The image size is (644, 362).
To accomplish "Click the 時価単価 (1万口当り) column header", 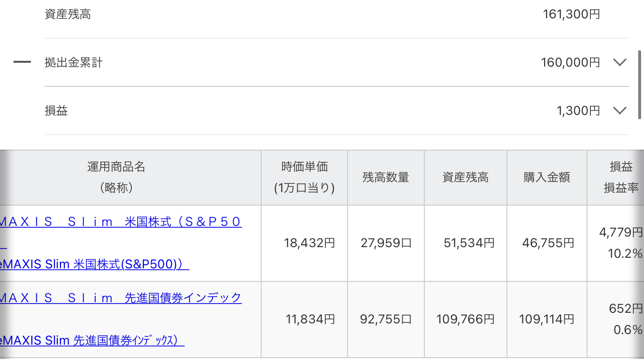I will click(304, 177).
